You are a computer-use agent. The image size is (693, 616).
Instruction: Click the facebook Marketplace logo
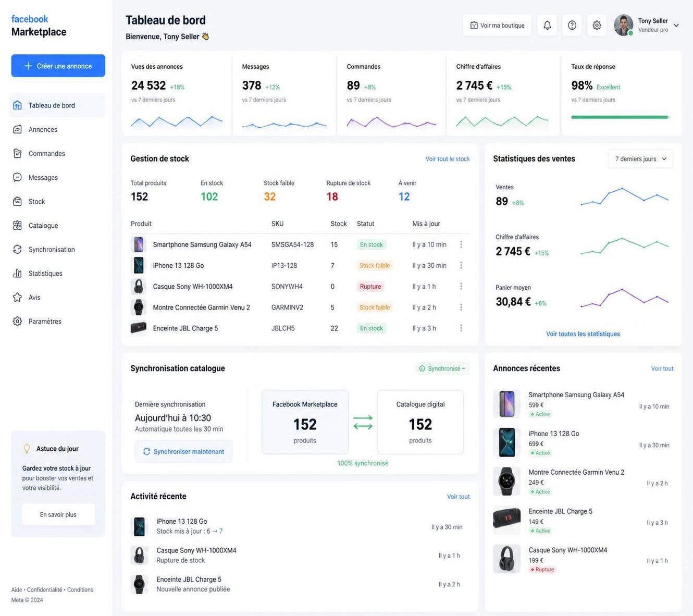39,26
